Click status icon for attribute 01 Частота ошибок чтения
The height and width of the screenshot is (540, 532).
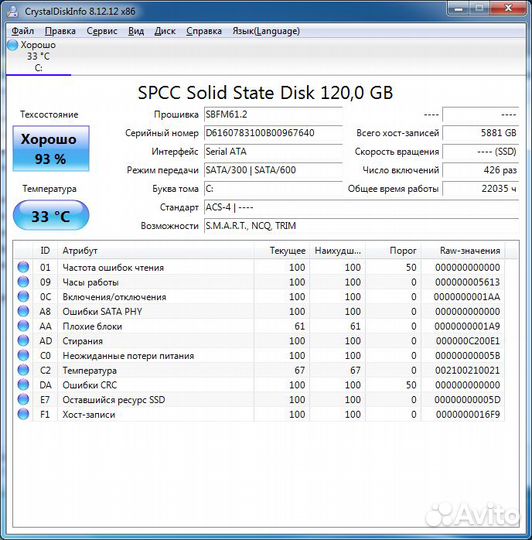tap(23, 267)
